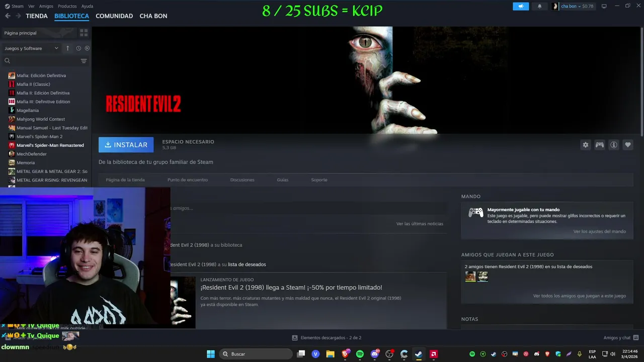644x362 pixels.
Task: Open the CHA BON profile section
Action: [153, 16]
